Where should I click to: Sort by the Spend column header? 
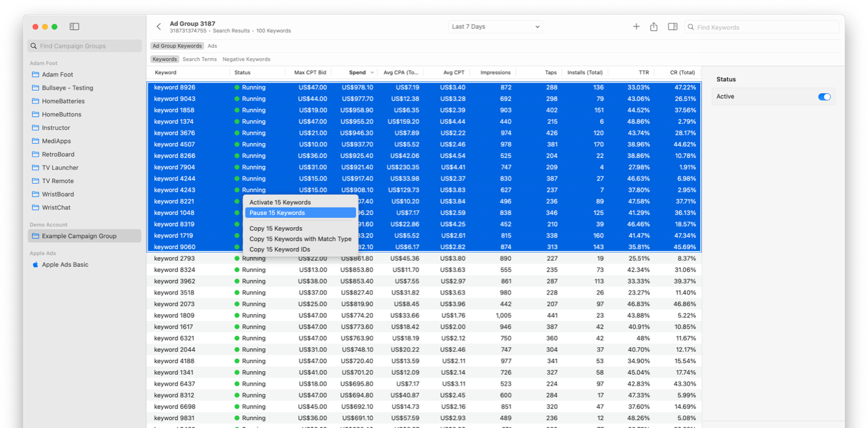[x=357, y=73]
